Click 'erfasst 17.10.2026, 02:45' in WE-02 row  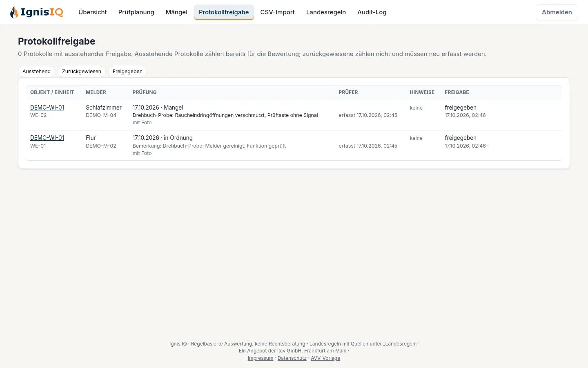coord(368,115)
